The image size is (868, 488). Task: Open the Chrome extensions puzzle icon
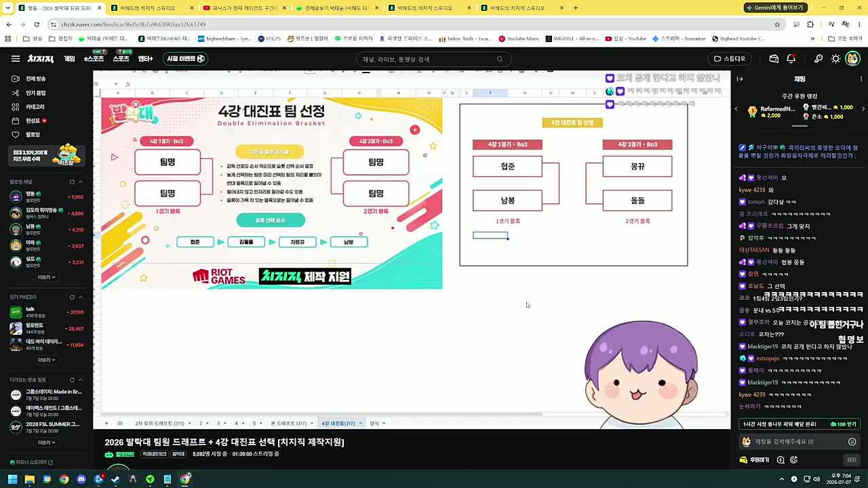[810, 24]
